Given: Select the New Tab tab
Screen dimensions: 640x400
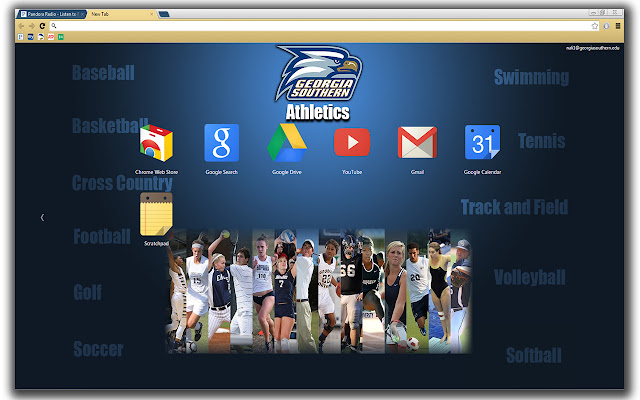Looking at the screenshot, I should pyautogui.click(x=120, y=14).
